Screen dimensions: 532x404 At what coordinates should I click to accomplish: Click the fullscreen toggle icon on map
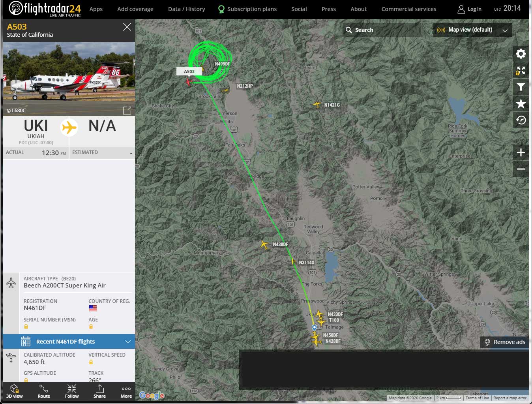tap(521, 71)
